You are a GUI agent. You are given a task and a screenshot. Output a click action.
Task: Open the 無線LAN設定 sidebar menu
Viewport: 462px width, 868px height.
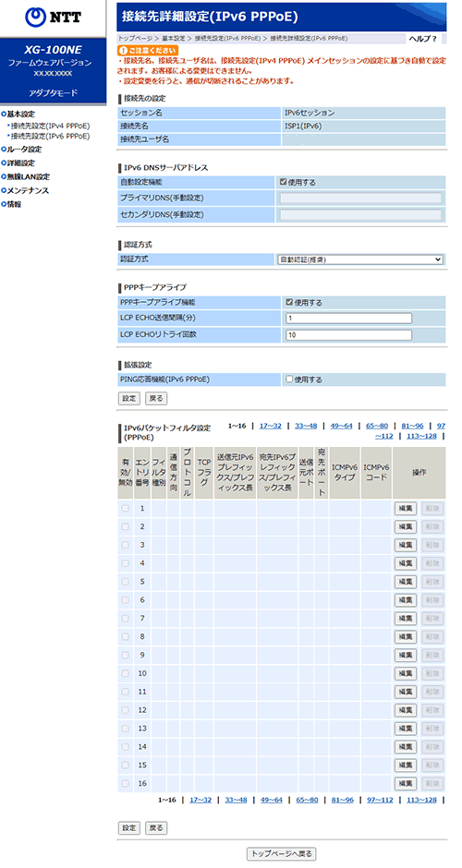click(26, 177)
